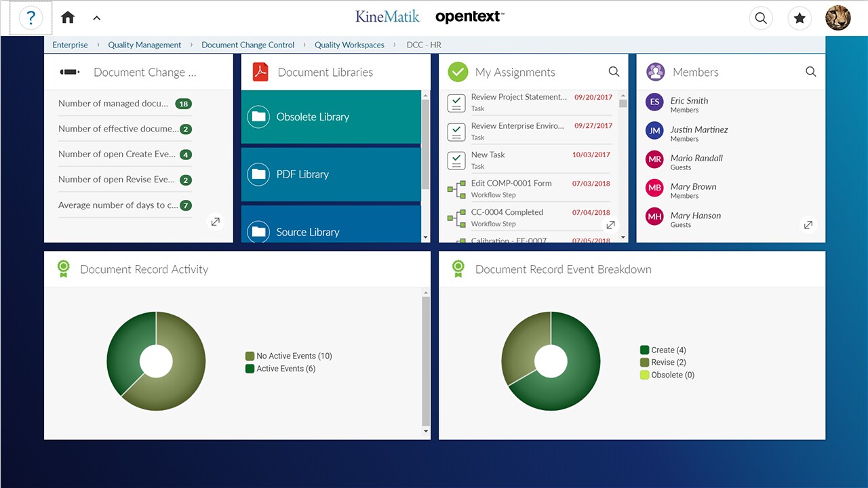The image size is (868, 488).
Task: Open Edit COMP-0001 Form workflow step
Action: click(x=529, y=189)
